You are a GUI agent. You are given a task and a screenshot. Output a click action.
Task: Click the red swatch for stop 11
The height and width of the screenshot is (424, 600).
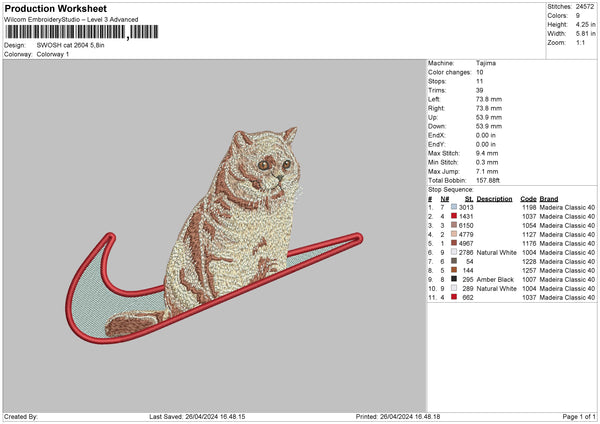(454, 297)
